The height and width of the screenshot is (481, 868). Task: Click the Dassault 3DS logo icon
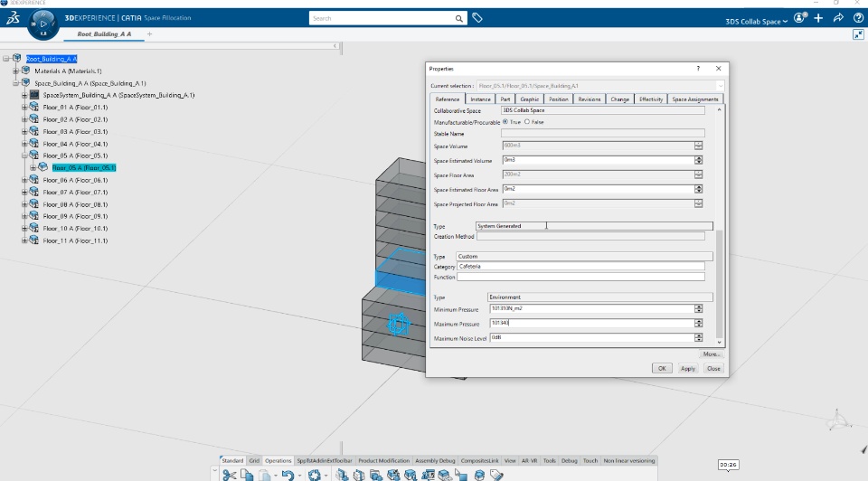[14, 18]
